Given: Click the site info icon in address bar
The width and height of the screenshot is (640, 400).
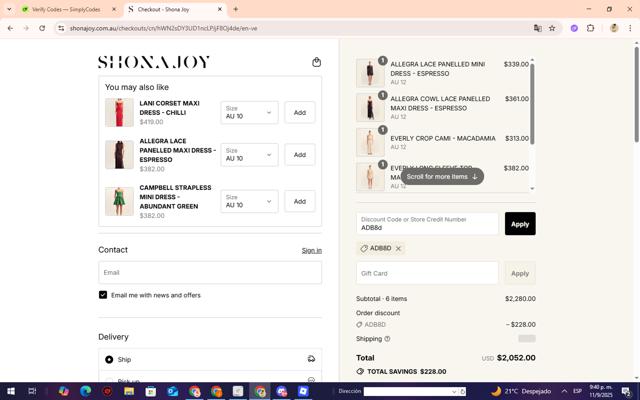Looking at the screenshot, I should [61, 28].
